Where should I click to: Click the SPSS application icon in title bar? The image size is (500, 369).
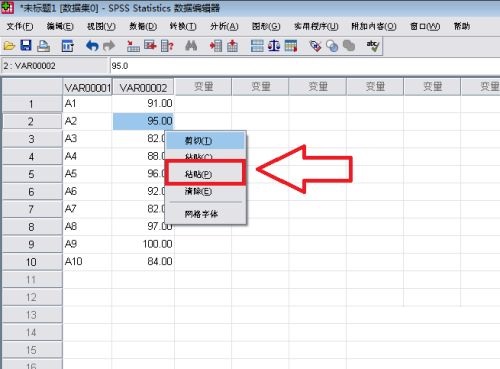(x=7, y=8)
